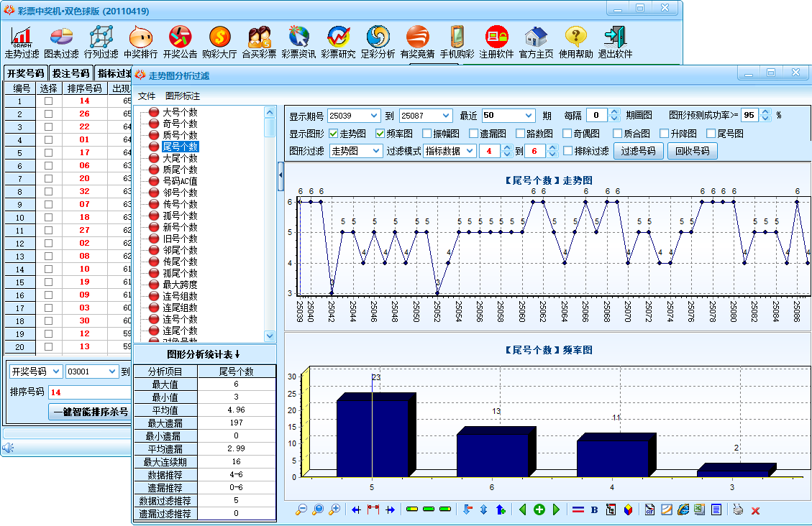Viewport: 812px width, 526px height.
Task: Expand the 过滤模式 指标数据 dropdown
Action: click(469, 151)
